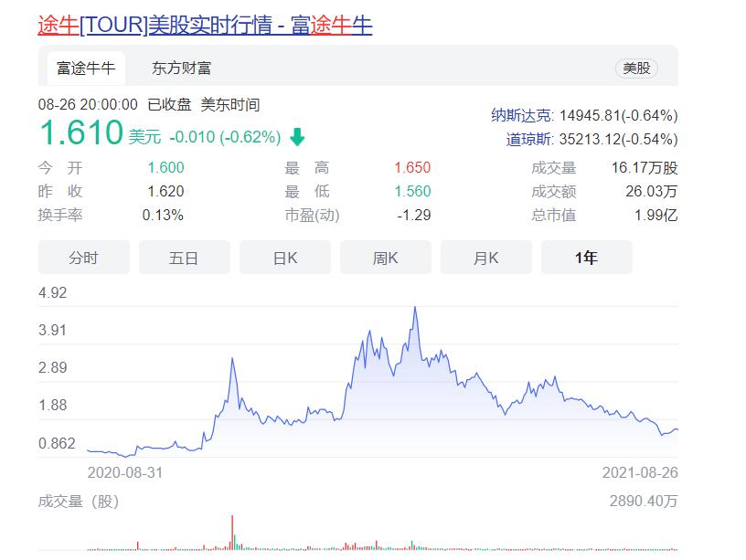Click the 最高 value 1.650
This screenshot has width=746, height=560.
click(412, 167)
